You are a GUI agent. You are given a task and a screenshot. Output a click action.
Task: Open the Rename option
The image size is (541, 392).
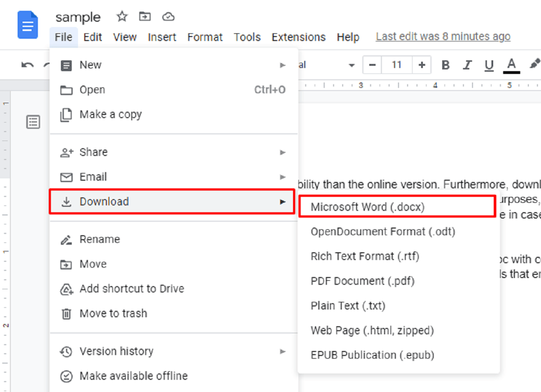click(100, 239)
